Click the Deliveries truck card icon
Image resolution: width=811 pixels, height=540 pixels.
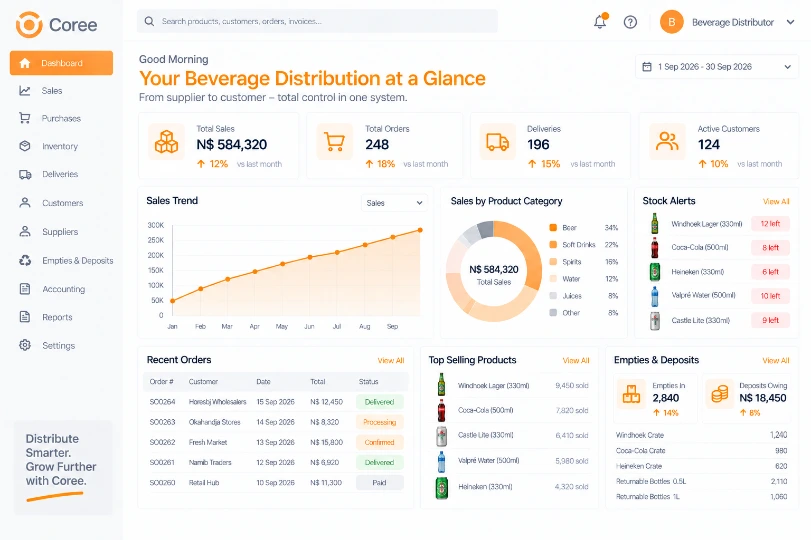coord(497,141)
